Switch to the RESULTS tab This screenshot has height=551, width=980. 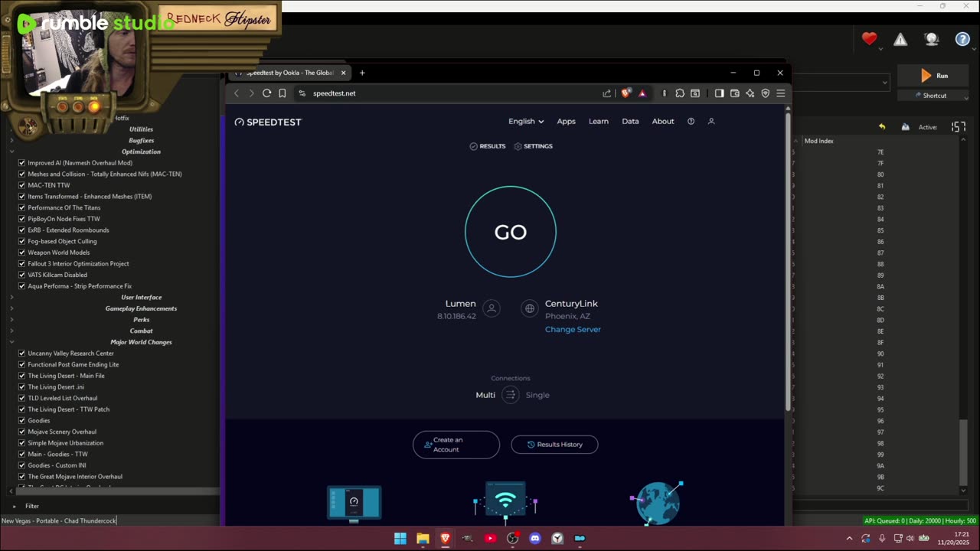(488, 146)
